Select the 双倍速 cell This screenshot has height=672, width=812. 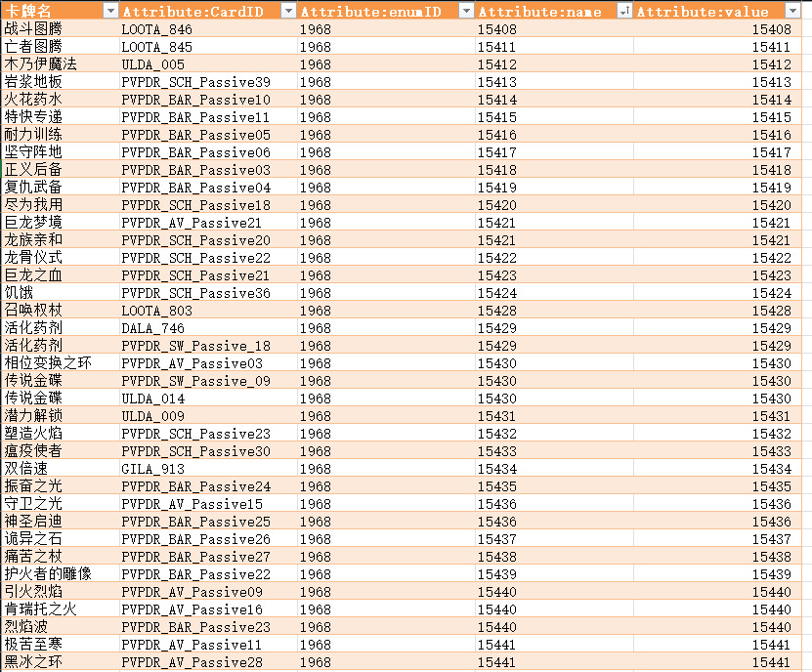click(x=60, y=469)
